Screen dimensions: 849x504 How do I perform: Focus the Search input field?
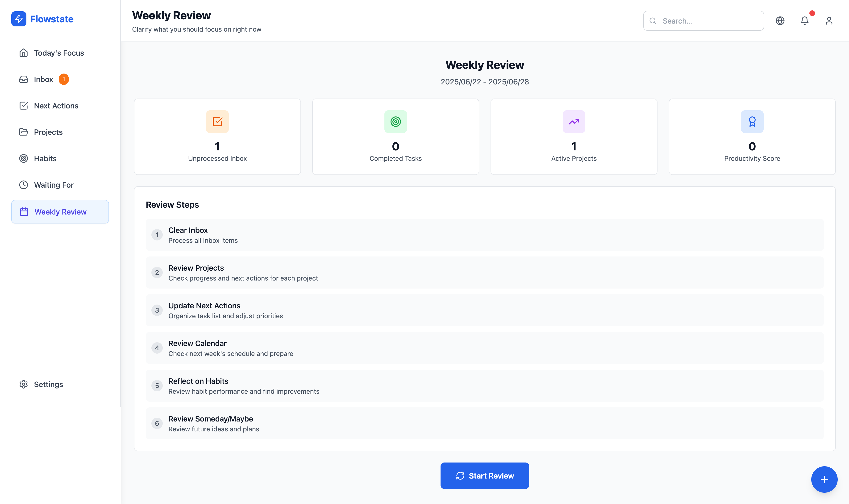703,21
